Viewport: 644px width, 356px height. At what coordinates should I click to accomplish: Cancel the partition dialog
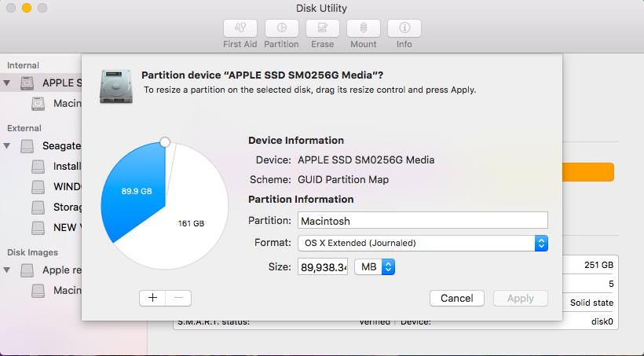click(457, 298)
